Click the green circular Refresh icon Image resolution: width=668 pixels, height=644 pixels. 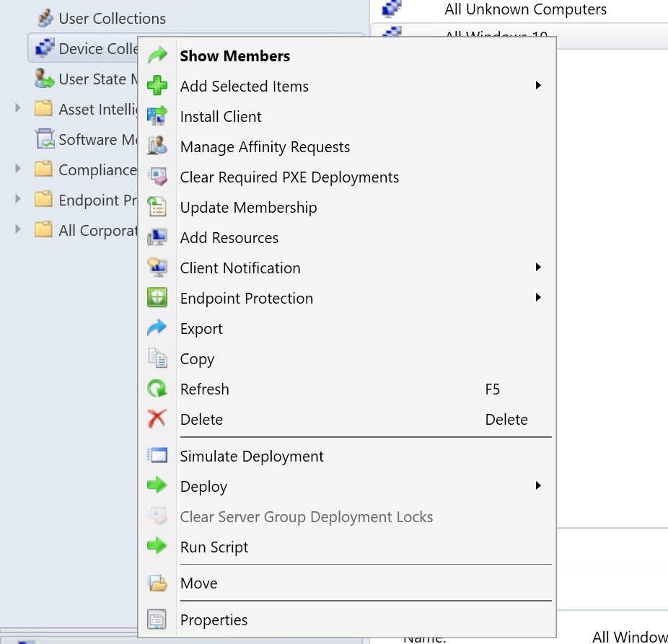pyautogui.click(x=157, y=389)
